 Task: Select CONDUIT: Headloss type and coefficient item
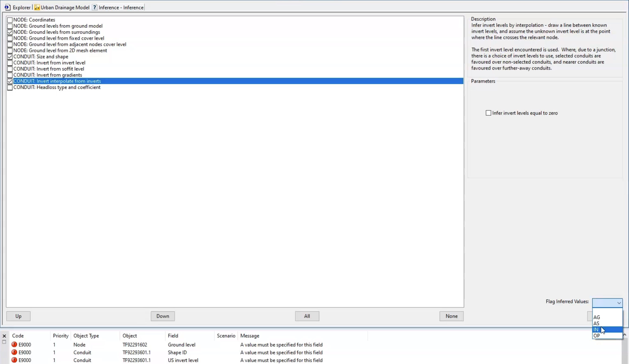click(57, 87)
